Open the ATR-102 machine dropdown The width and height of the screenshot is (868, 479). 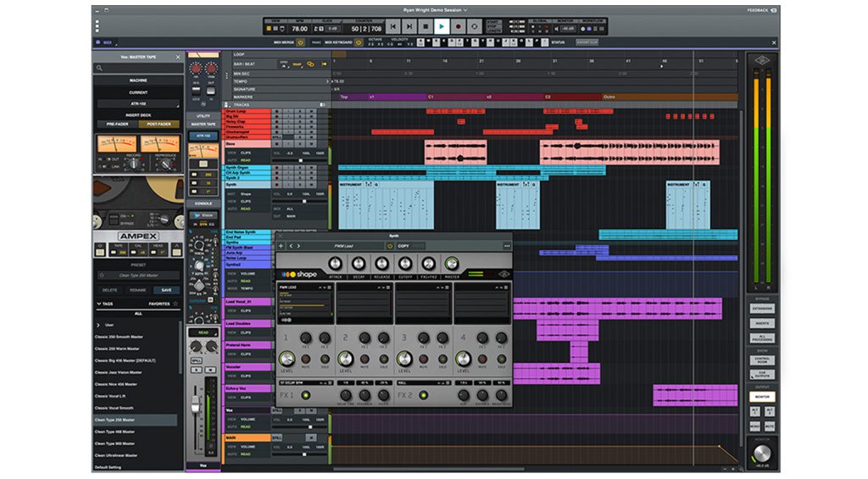137,104
